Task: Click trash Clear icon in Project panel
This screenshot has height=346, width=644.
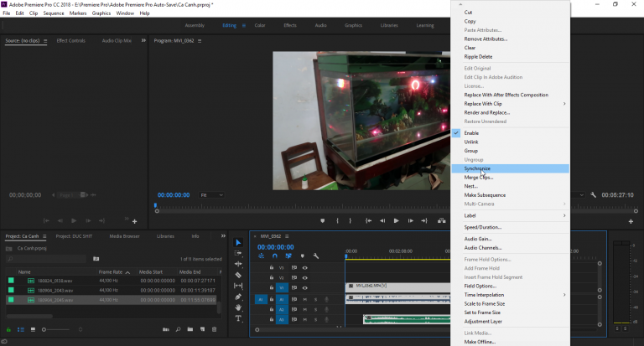Action: pos(214,329)
